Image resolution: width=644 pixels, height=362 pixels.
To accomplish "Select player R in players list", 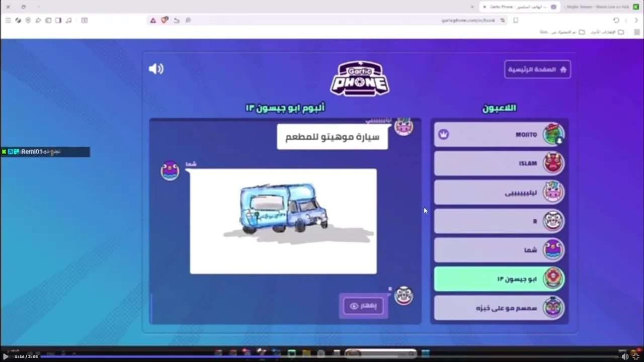I will pos(499,221).
